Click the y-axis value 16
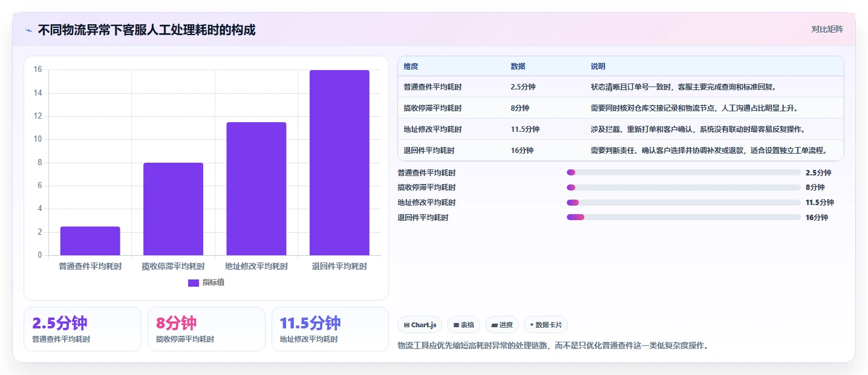This screenshot has width=868, height=375. coord(38,70)
